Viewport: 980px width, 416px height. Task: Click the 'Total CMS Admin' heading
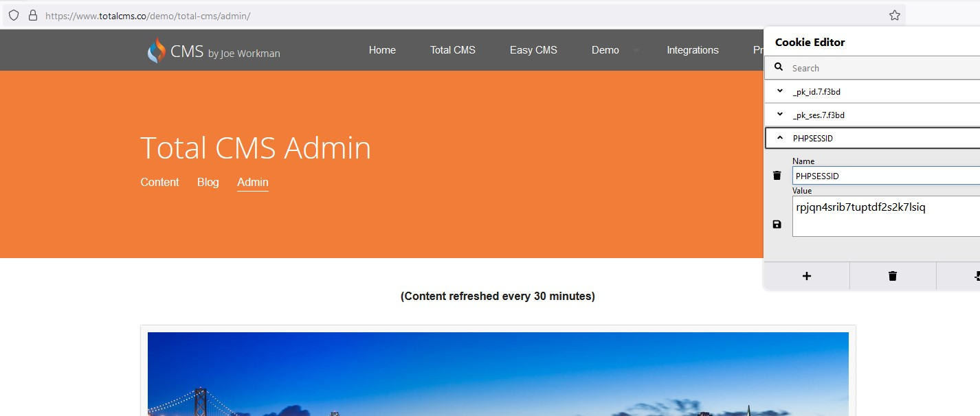click(x=256, y=148)
